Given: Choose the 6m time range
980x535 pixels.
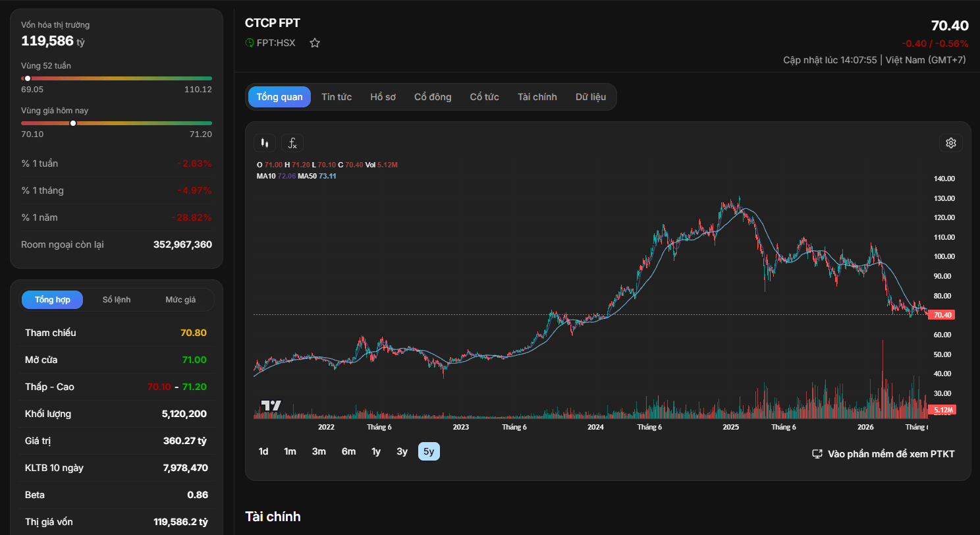Looking at the screenshot, I should point(348,451).
